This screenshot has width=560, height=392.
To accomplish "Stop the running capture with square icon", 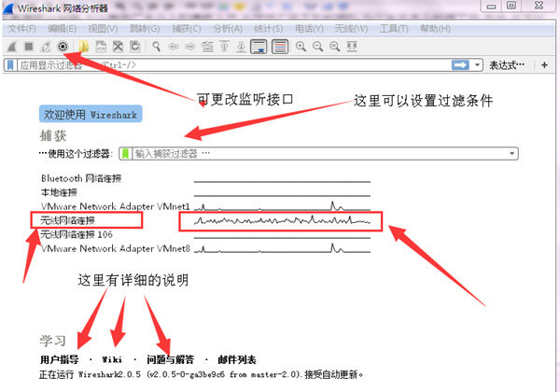I will point(29,47).
